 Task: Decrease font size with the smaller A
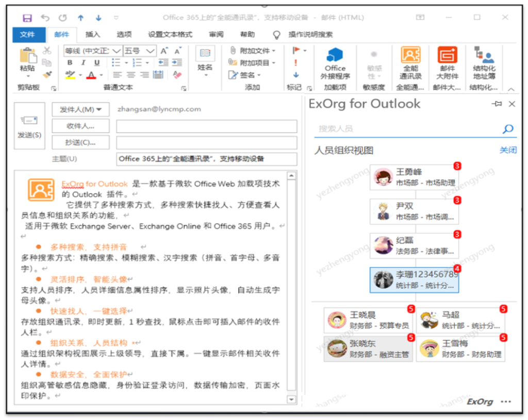click(x=177, y=51)
